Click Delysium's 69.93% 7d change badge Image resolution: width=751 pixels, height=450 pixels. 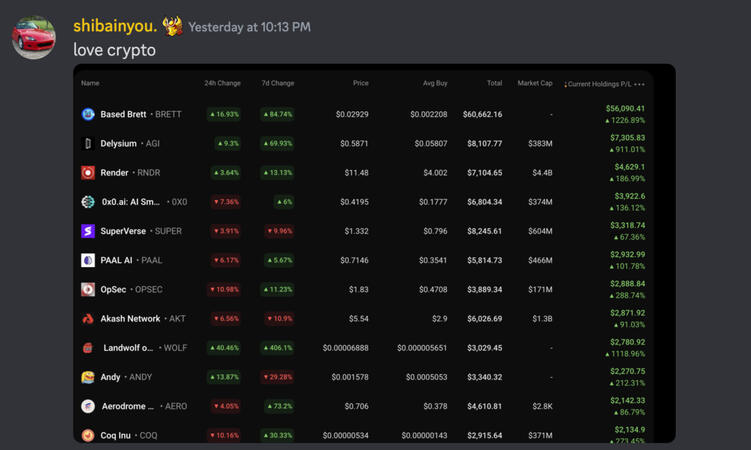pyautogui.click(x=277, y=143)
